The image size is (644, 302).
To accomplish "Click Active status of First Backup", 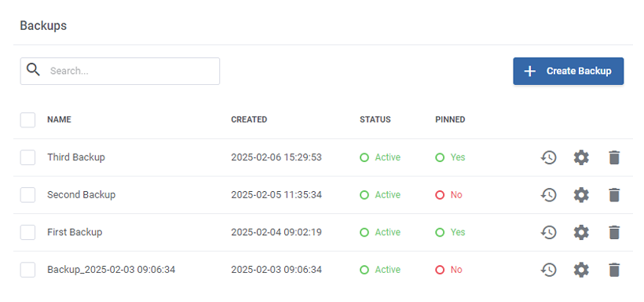I will pos(380,232).
